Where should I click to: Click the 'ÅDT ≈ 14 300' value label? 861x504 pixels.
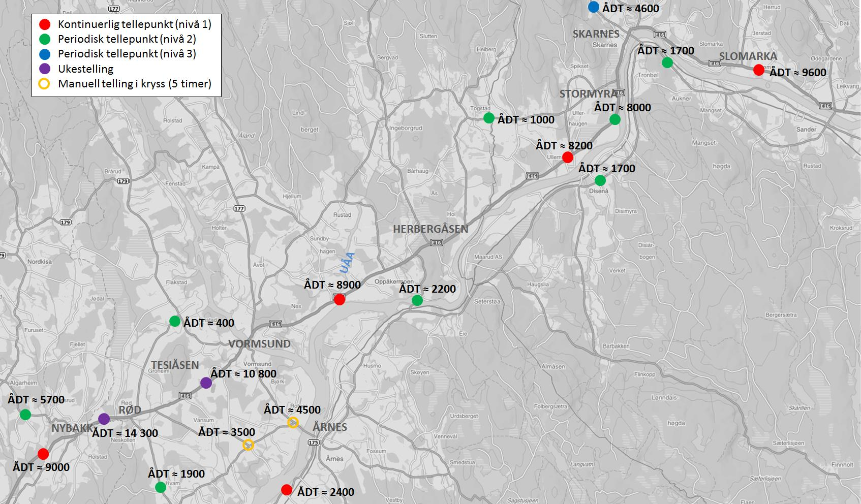(x=125, y=433)
